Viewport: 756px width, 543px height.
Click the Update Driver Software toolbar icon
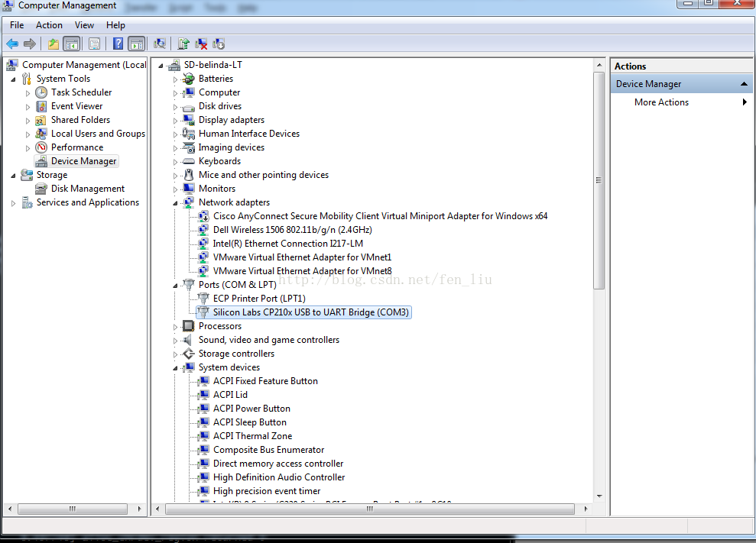[x=183, y=44]
